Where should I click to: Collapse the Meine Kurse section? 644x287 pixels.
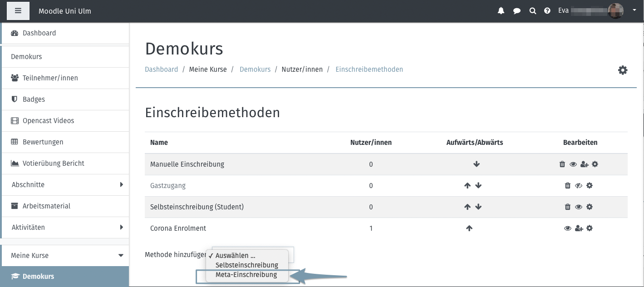121,256
